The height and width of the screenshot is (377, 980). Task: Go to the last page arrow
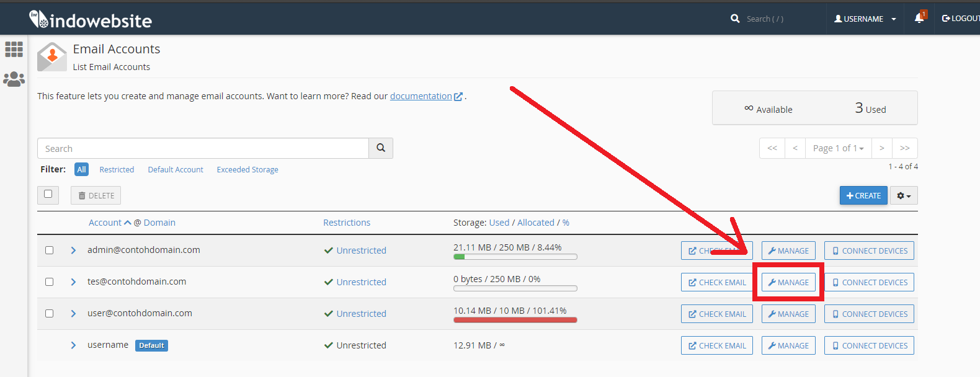(x=904, y=148)
